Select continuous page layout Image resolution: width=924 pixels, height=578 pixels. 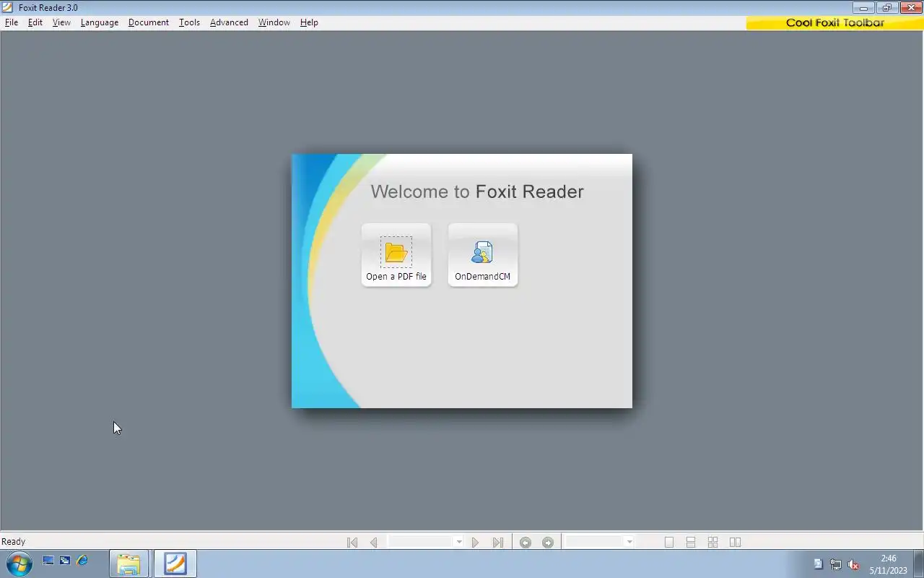tap(691, 542)
